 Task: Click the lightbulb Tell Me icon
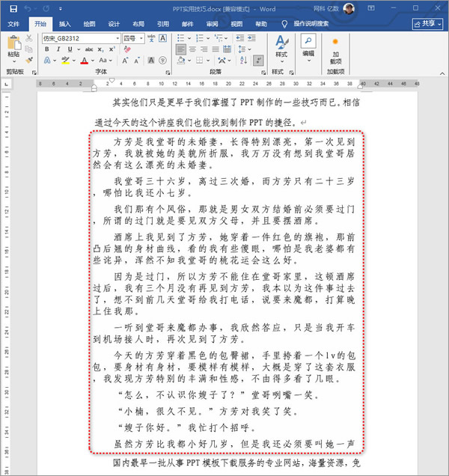click(284, 24)
